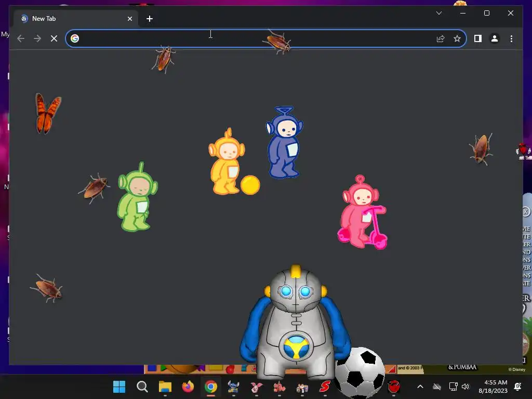
Task: Open network settings from tray
Action: [x=453, y=387]
